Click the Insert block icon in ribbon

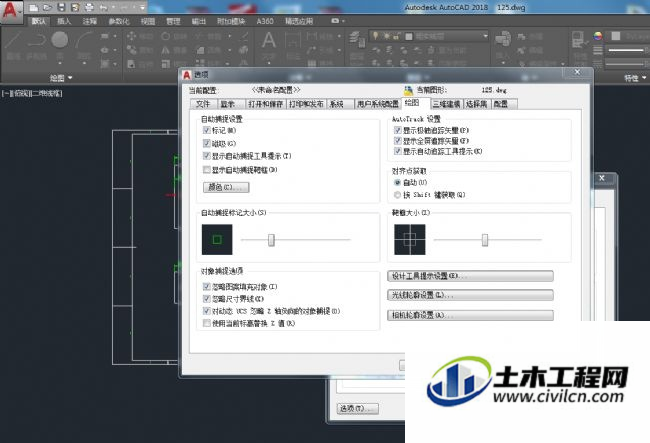point(503,39)
